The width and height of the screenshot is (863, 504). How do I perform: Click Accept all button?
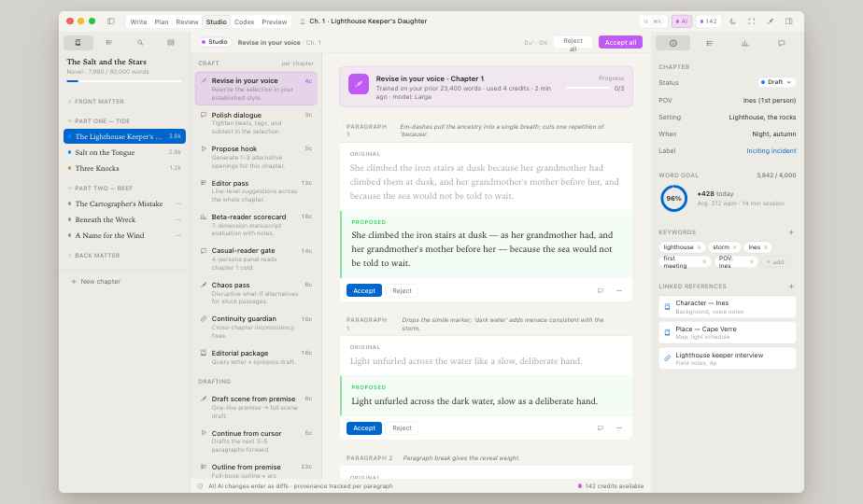[x=620, y=42]
